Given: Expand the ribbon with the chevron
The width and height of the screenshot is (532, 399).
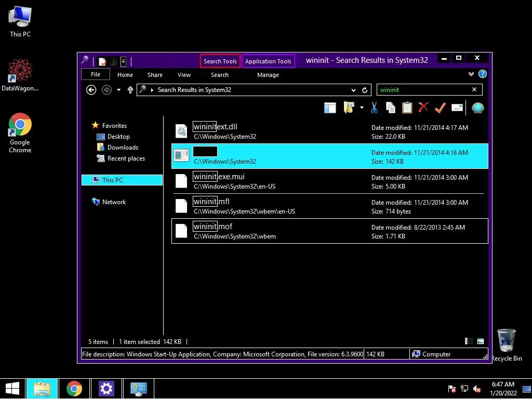Looking at the screenshot, I should tap(471, 74).
